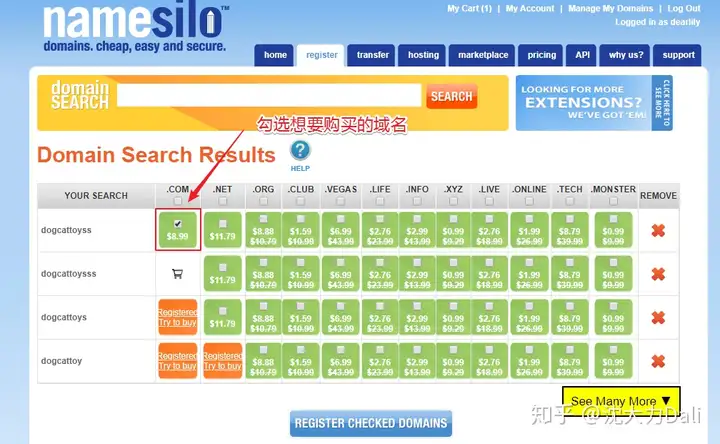Check dogcattoyss .XYZ at $0.99

click(x=453, y=219)
